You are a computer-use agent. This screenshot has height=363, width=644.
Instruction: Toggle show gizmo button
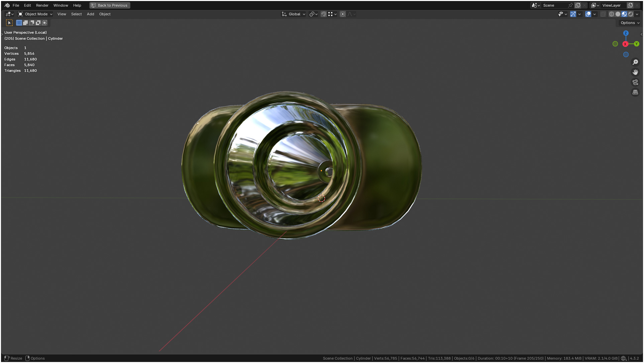point(573,14)
